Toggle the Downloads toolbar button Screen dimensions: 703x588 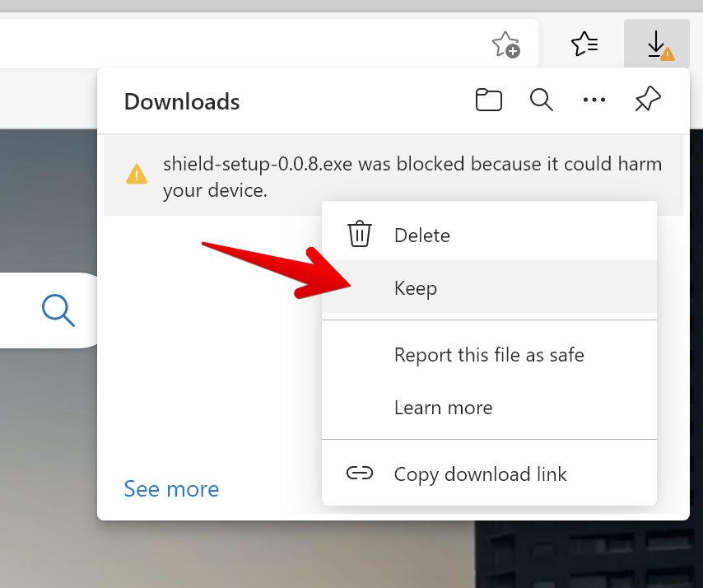657,44
